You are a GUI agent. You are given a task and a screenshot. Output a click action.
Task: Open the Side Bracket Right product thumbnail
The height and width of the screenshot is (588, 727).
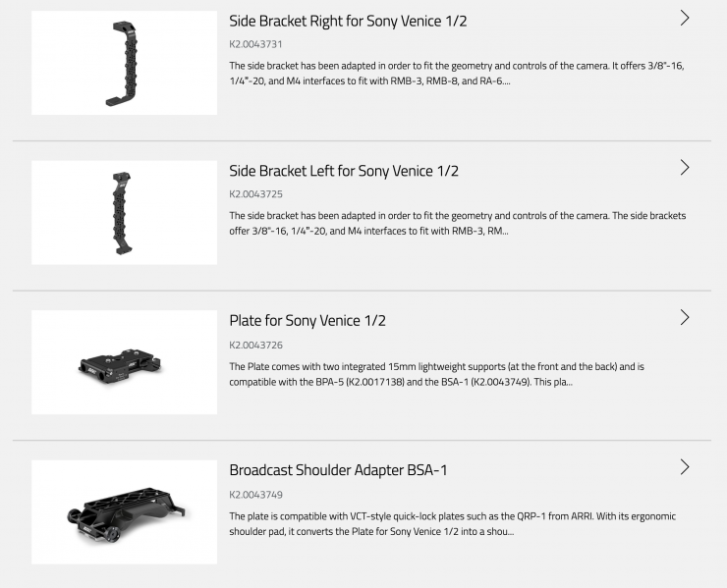click(124, 63)
